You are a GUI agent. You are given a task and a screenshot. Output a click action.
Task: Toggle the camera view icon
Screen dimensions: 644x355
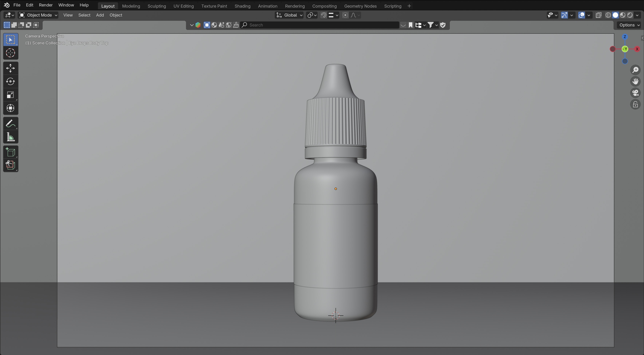point(635,93)
